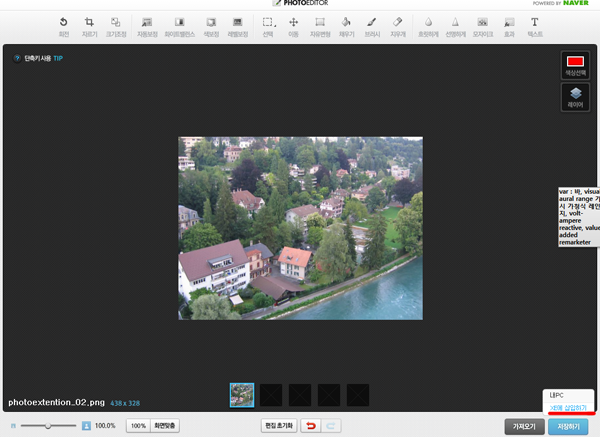Click the question mark shortcut help icon

pos(17,59)
